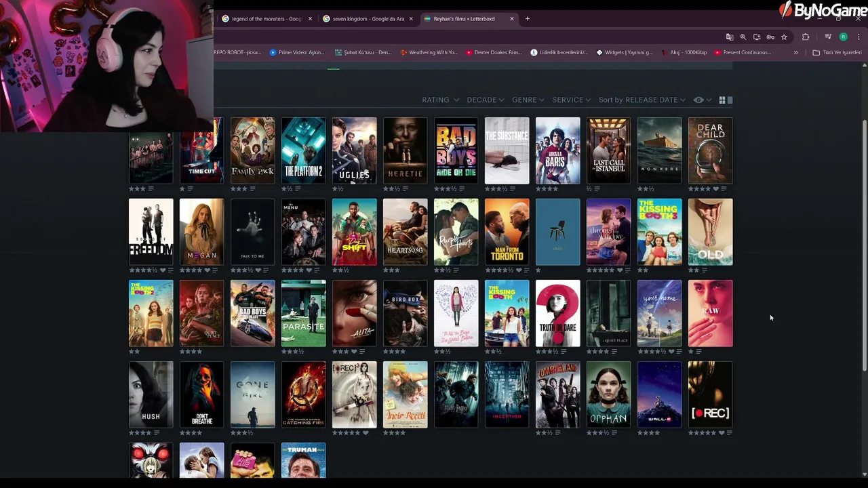
Task: Switch to seven kingdom Google tab
Action: [368, 18]
